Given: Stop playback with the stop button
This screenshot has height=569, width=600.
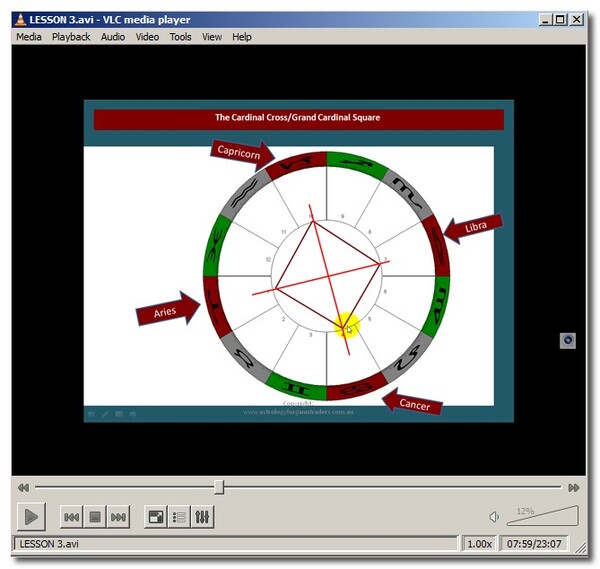Looking at the screenshot, I should (x=95, y=517).
